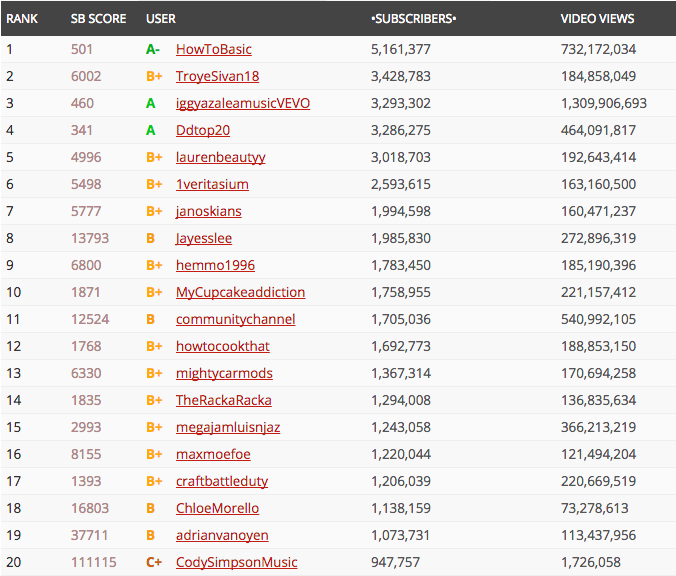This screenshot has height=576, width=676.
Task: Click SB score 4996
Action: click(x=86, y=157)
